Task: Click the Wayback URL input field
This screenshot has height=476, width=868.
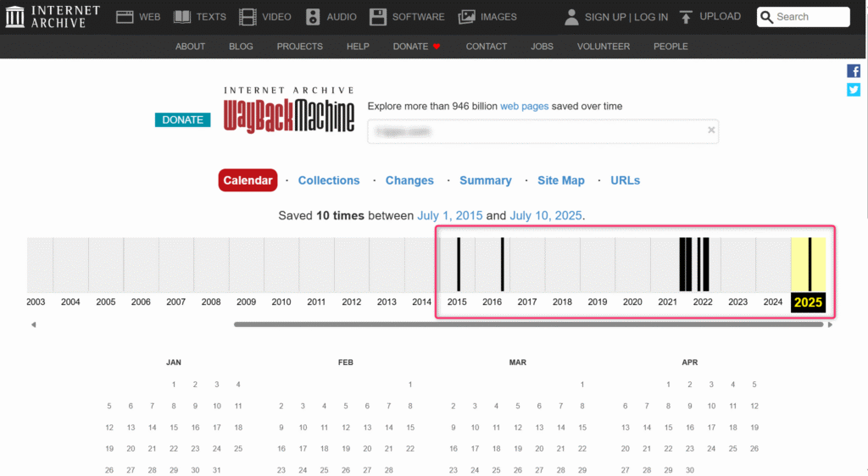Action: [x=542, y=131]
